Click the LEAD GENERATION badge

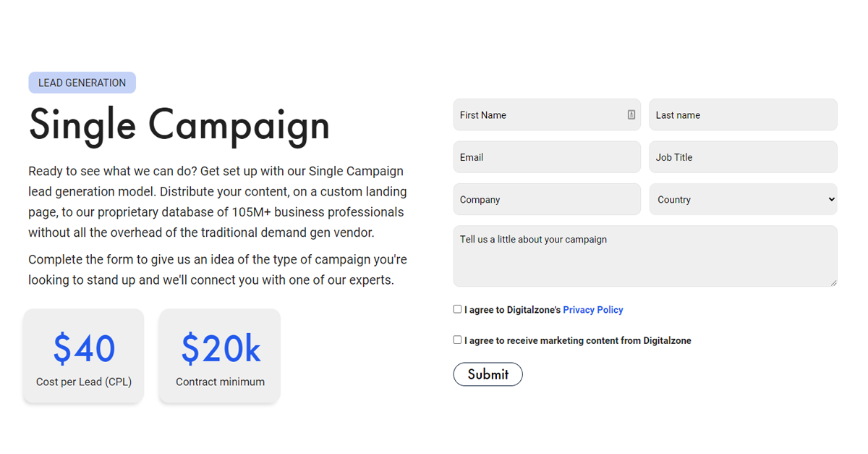(82, 82)
